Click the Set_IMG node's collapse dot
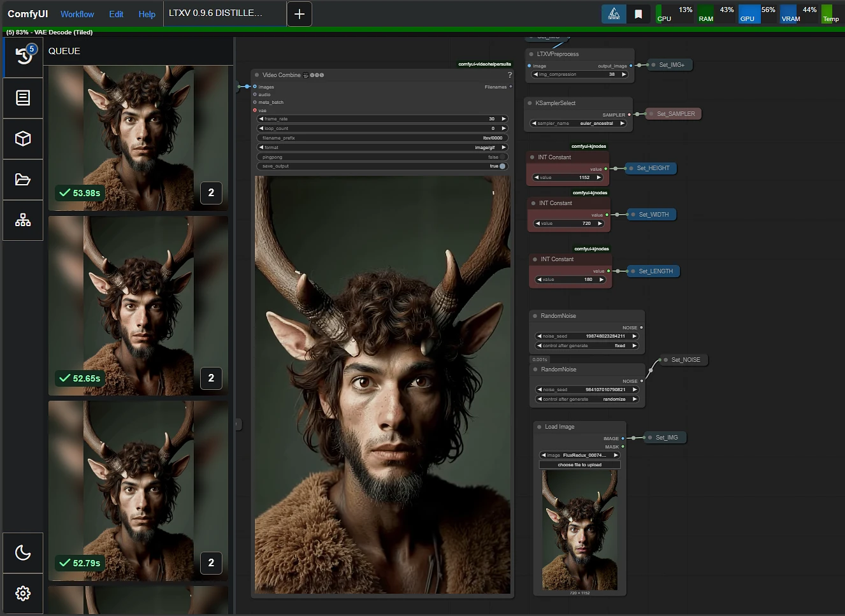The height and width of the screenshot is (616, 845). click(x=650, y=438)
